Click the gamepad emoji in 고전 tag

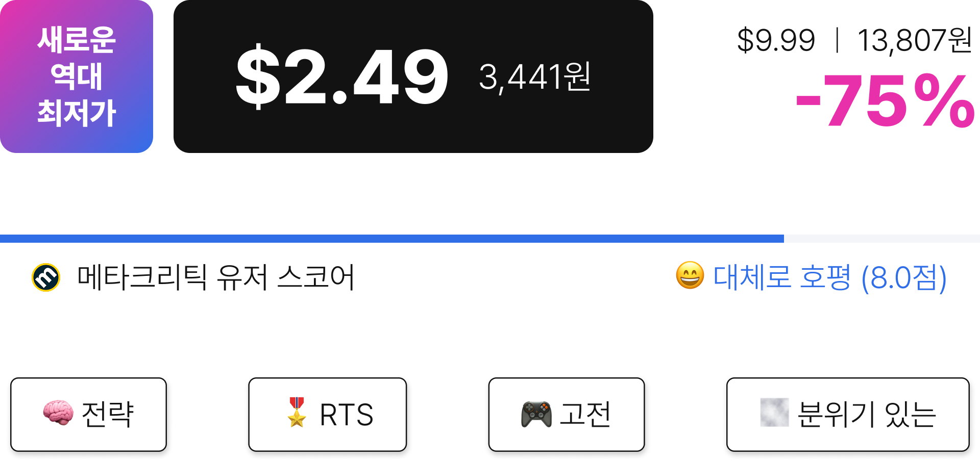click(536, 414)
